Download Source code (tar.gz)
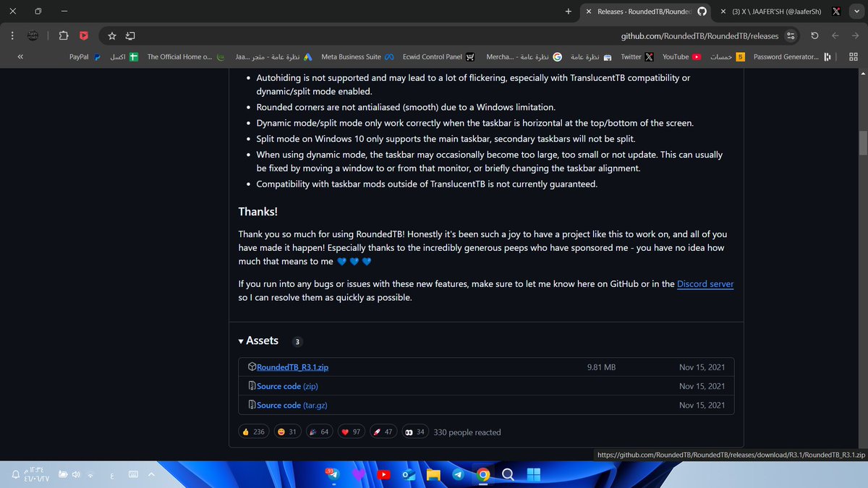This screenshot has width=868, height=488. 292,405
